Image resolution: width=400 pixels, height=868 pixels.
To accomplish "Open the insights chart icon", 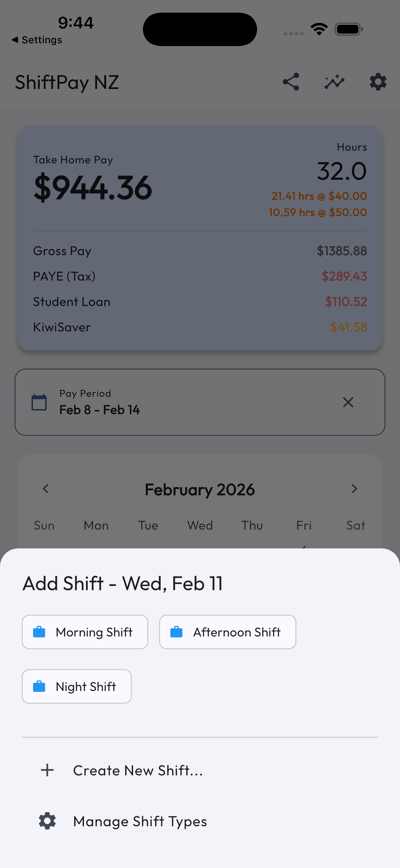I will coord(334,82).
